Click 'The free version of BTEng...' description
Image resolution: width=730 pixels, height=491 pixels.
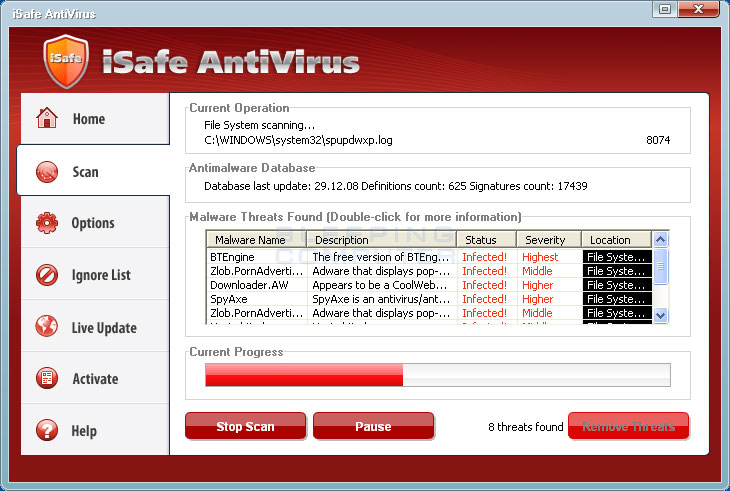pyautogui.click(x=381, y=257)
